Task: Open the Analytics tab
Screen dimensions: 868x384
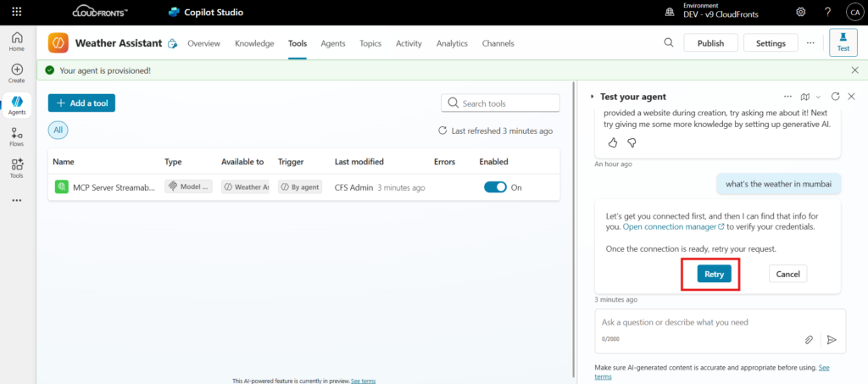Action: 452,43
